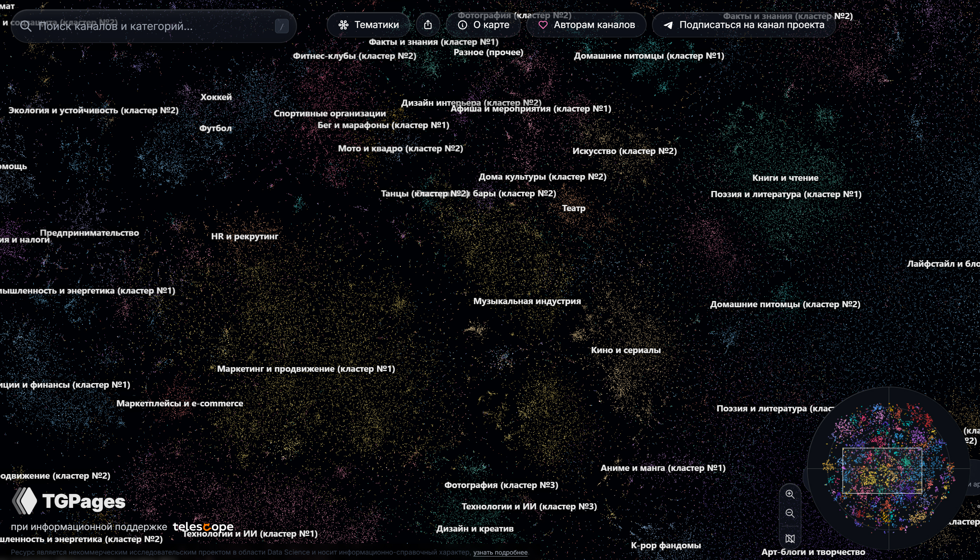Click the zoom in magnifier icon
980x560 pixels.
click(790, 494)
